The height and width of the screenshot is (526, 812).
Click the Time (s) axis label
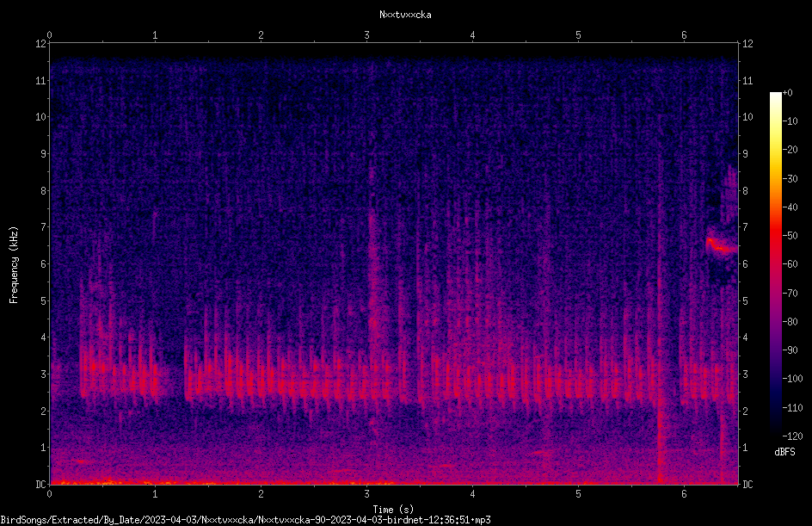click(x=393, y=510)
